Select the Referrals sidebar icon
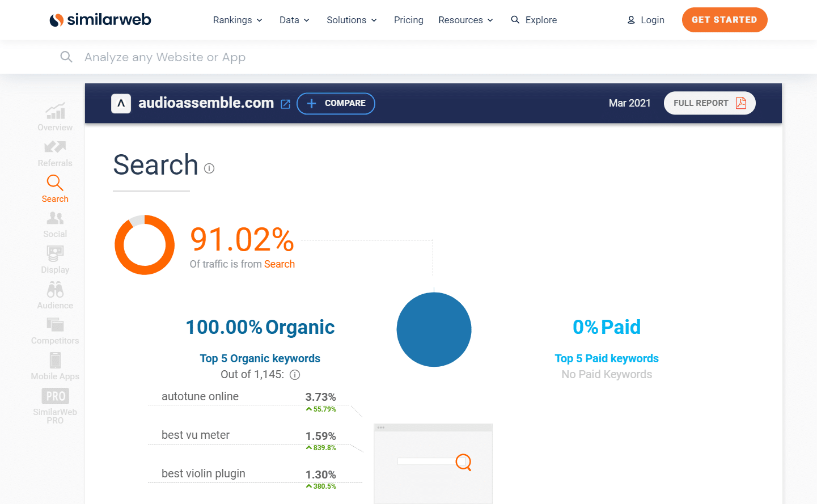The width and height of the screenshot is (817, 504). [54, 152]
